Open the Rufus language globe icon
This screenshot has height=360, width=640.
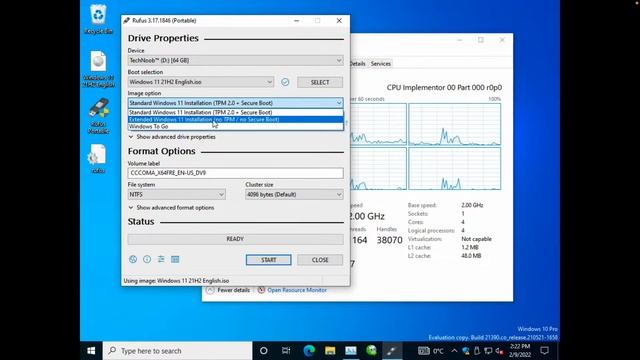[x=133, y=259]
